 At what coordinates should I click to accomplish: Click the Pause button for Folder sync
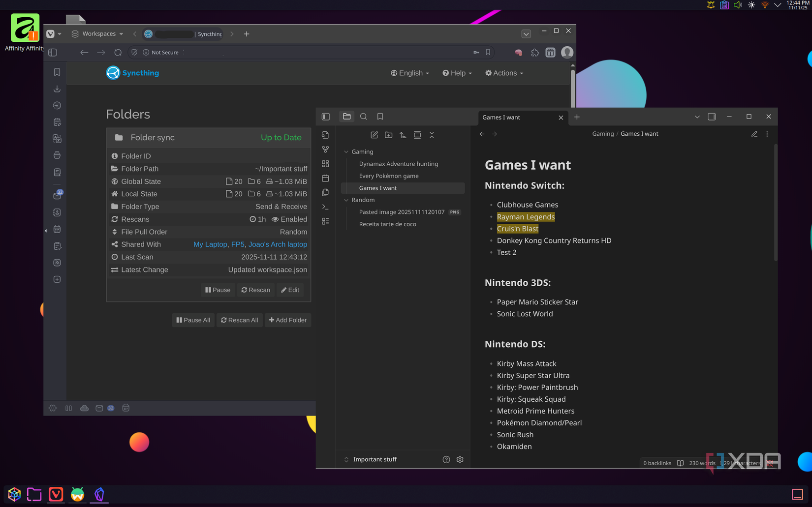pyautogui.click(x=218, y=290)
